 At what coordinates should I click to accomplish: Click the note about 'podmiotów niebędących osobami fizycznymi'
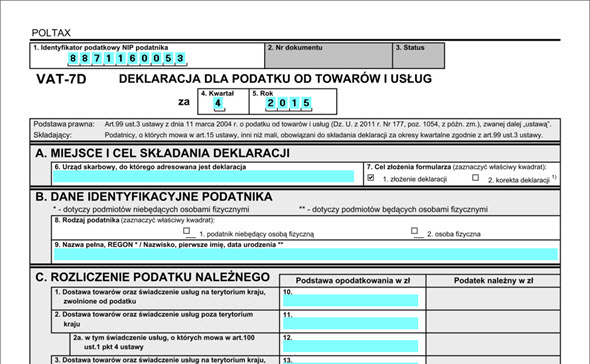[x=151, y=209]
